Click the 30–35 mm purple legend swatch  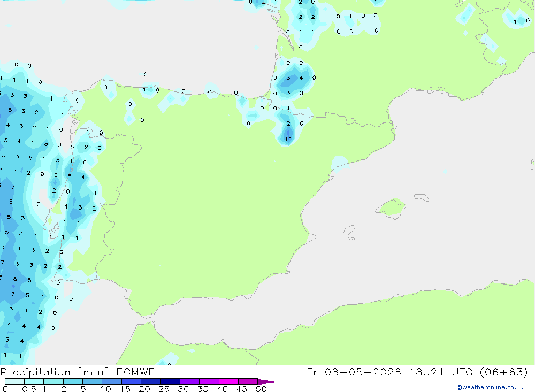189,381
